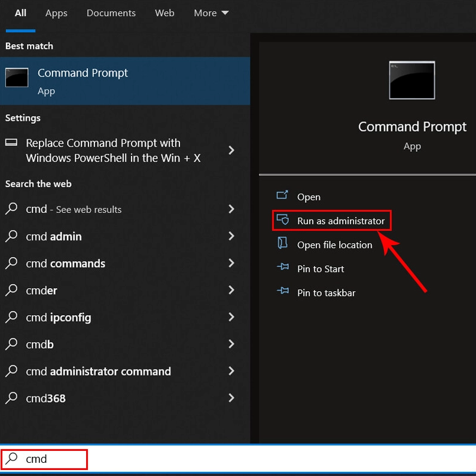
Task: Select the Command Prompt App best match
Action: pyautogui.click(x=125, y=81)
